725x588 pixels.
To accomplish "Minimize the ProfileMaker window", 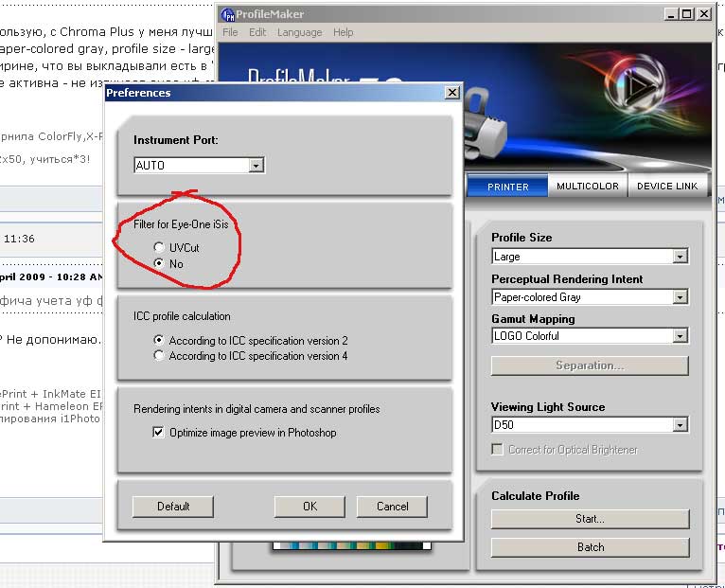I will pos(671,14).
